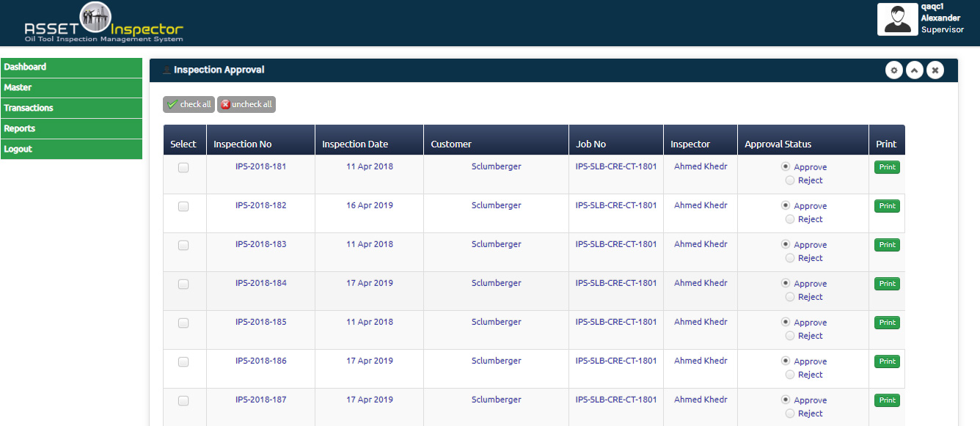The width and height of the screenshot is (980, 426).
Task: Open the user profile avatar picture
Action: coord(898,19)
